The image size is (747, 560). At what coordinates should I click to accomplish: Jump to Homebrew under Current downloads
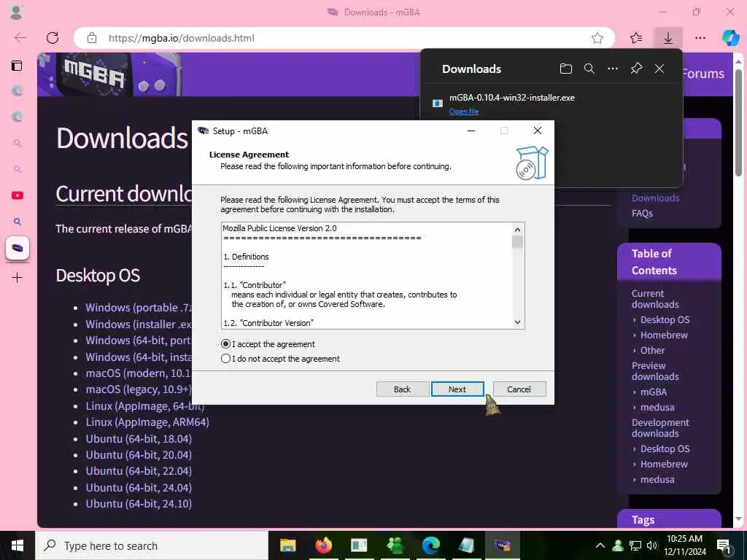tap(664, 335)
